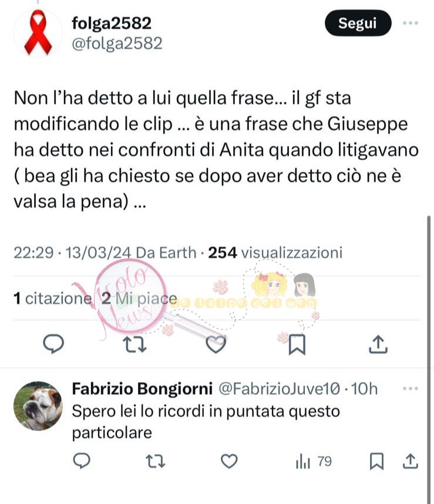The width and height of the screenshot is (434, 504).
Task: Open the red ribbon profile avatar
Action: click(x=38, y=33)
